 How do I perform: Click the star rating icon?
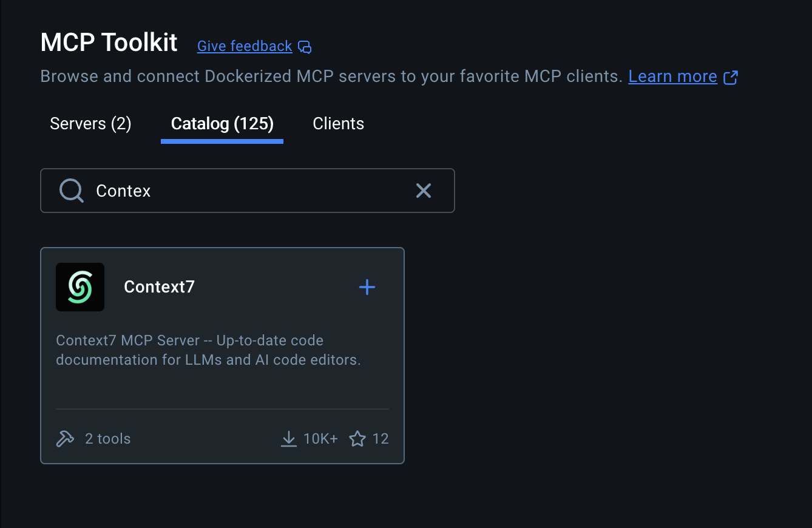tap(357, 439)
